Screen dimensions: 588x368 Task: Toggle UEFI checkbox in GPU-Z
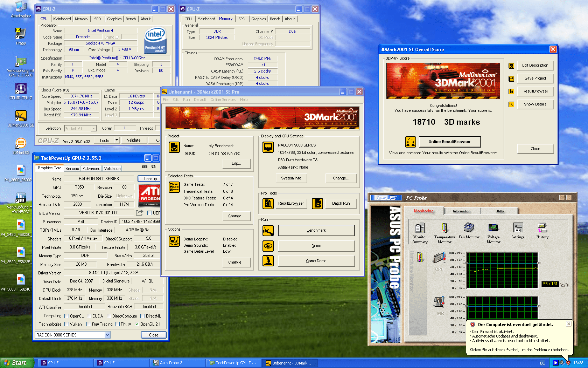(x=149, y=213)
